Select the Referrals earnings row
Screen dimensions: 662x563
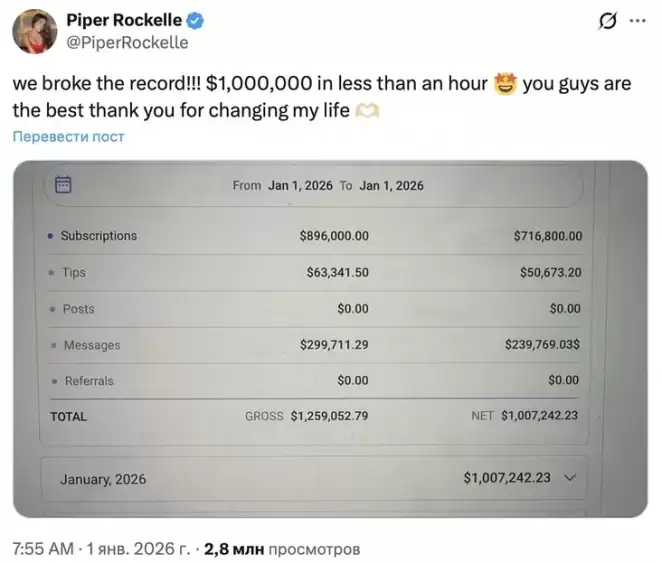tap(314, 381)
